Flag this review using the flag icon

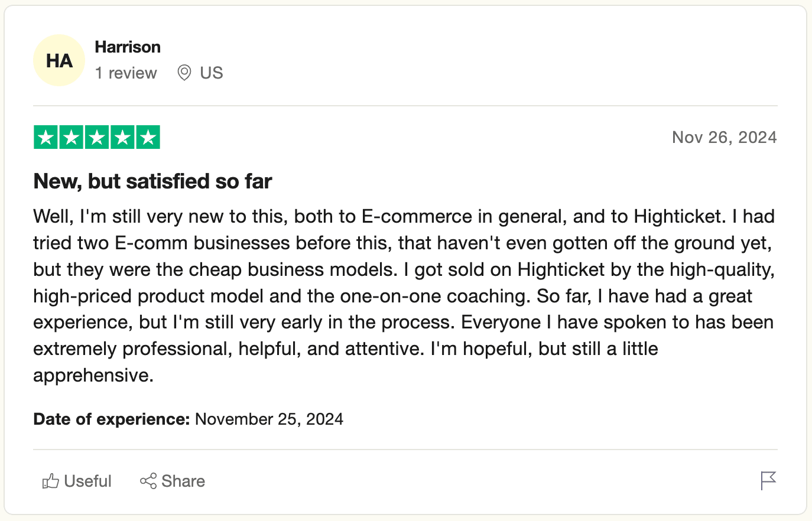click(768, 481)
